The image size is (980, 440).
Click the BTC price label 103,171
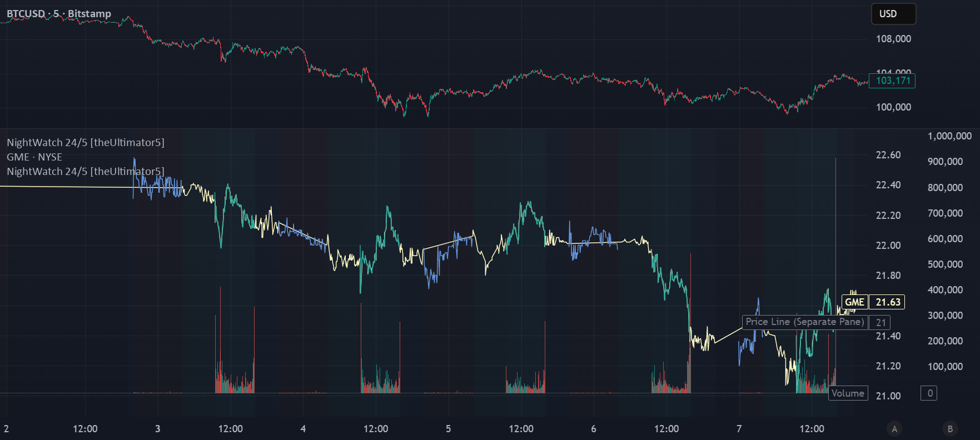[x=892, y=81]
